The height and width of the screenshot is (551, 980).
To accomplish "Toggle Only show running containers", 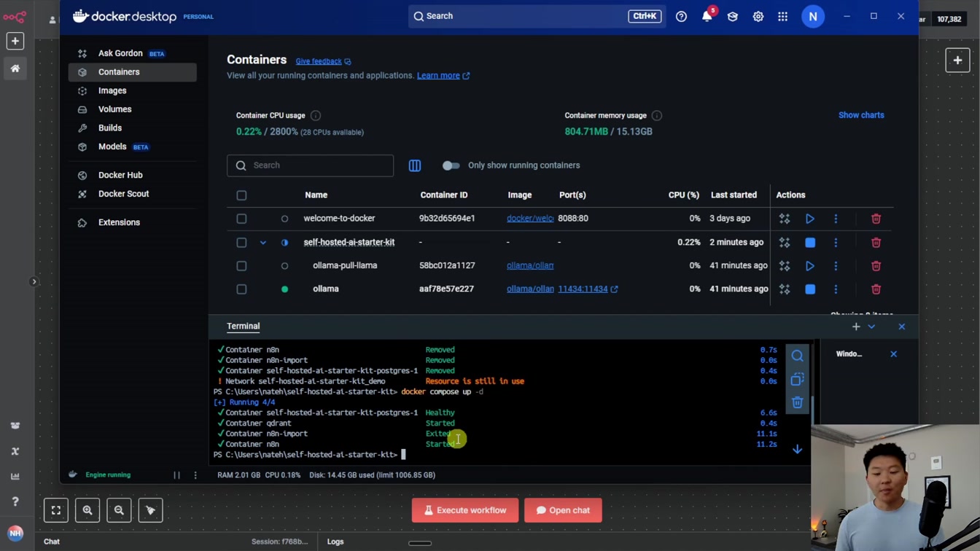I will [451, 165].
